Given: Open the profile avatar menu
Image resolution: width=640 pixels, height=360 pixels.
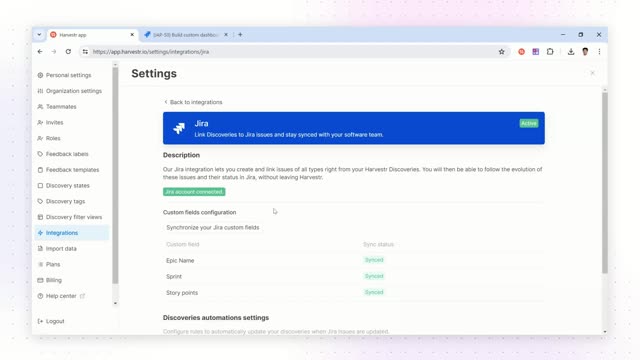Looking at the screenshot, I should click(x=585, y=52).
